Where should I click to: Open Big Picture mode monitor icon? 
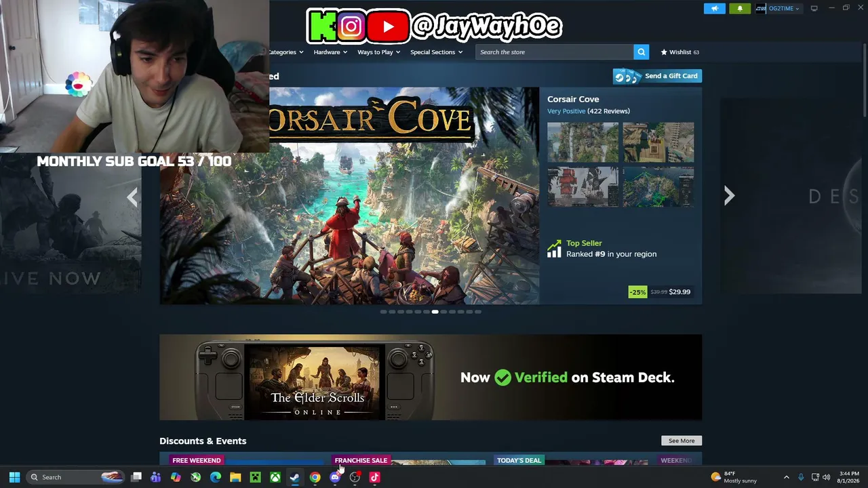click(x=814, y=8)
